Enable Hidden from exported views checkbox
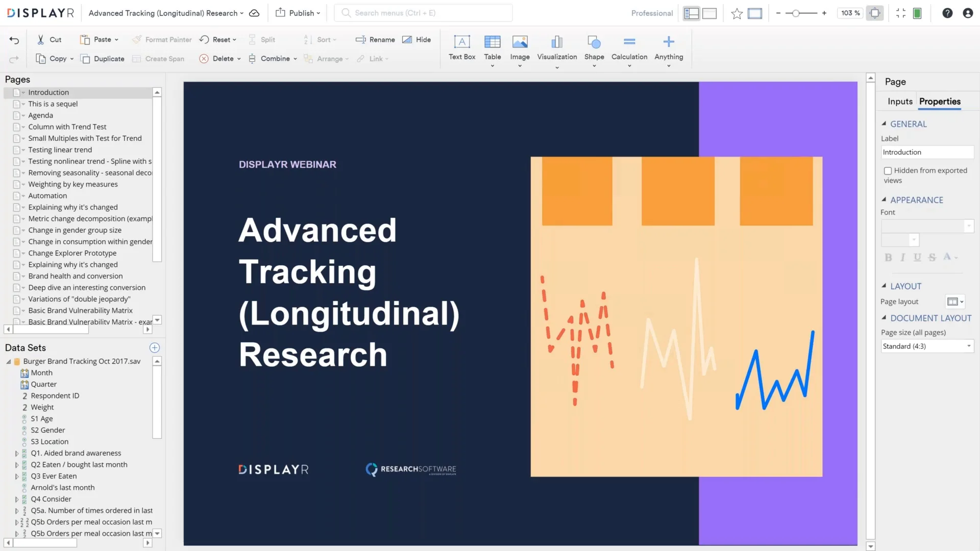980x551 pixels. tap(888, 171)
